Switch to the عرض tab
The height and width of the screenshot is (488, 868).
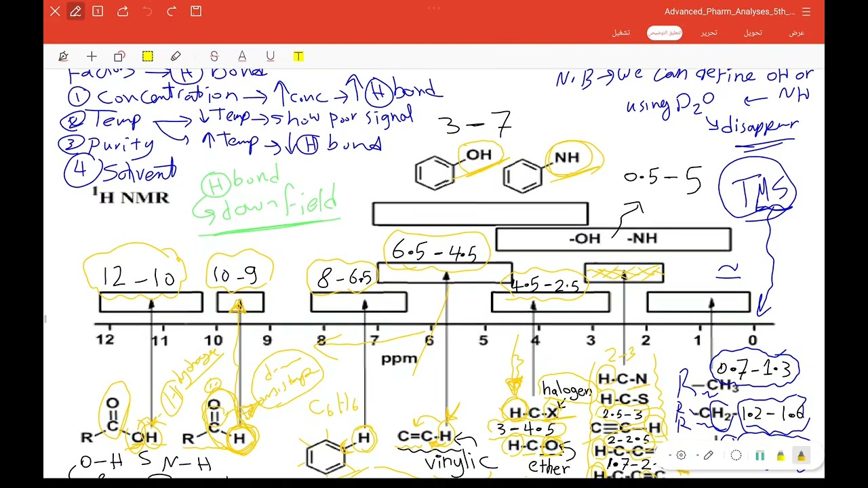click(797, 33)
